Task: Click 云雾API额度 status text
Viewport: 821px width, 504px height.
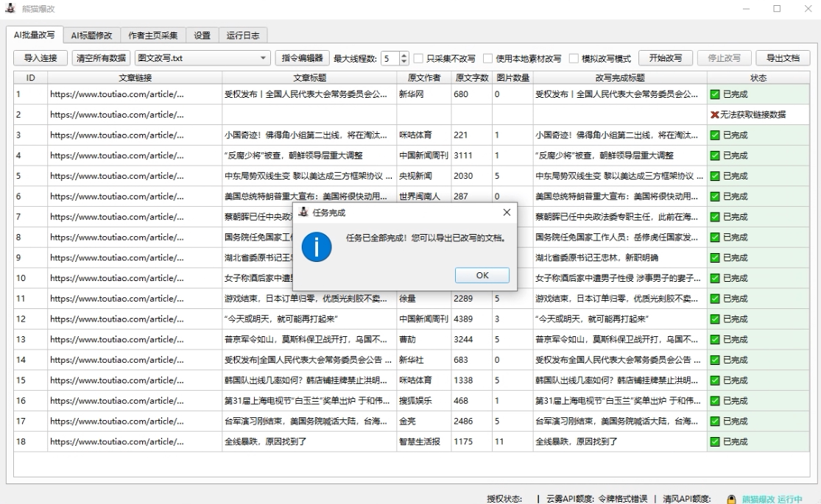Action: 596,499
